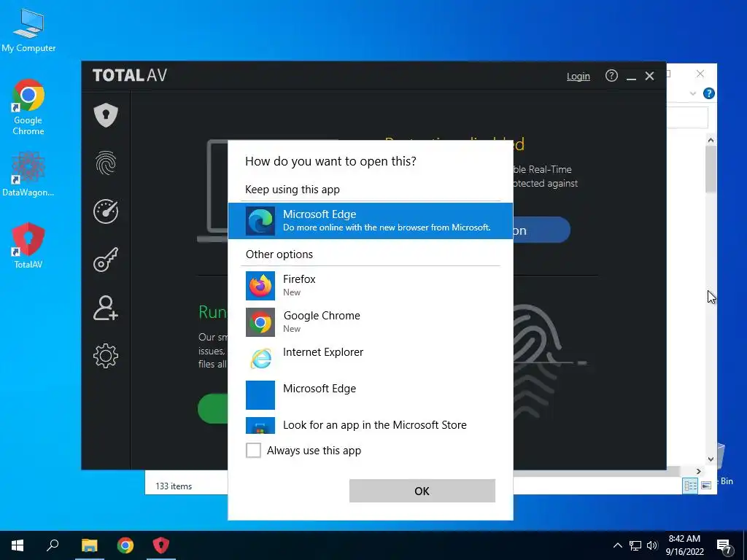
Task: Close the TotalAV window
Action: click(x=649, y=76)
